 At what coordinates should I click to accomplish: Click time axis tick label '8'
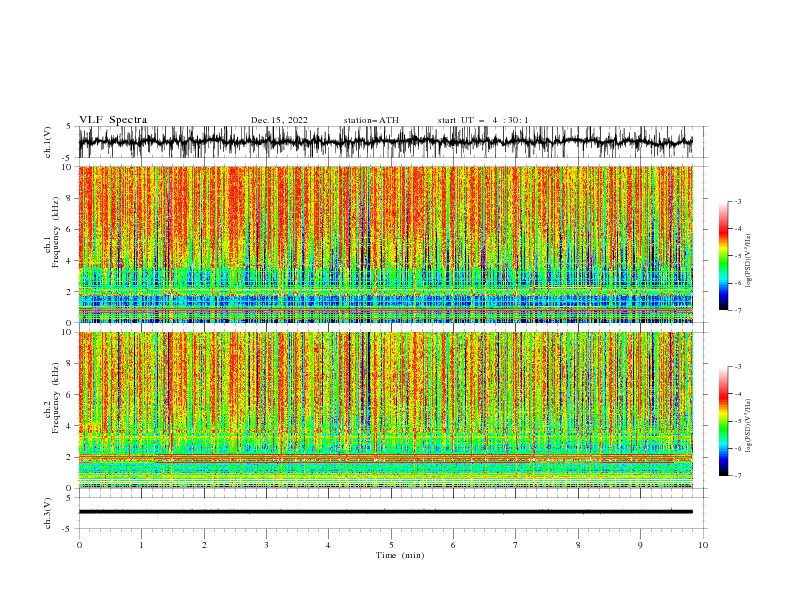(578, 545)
